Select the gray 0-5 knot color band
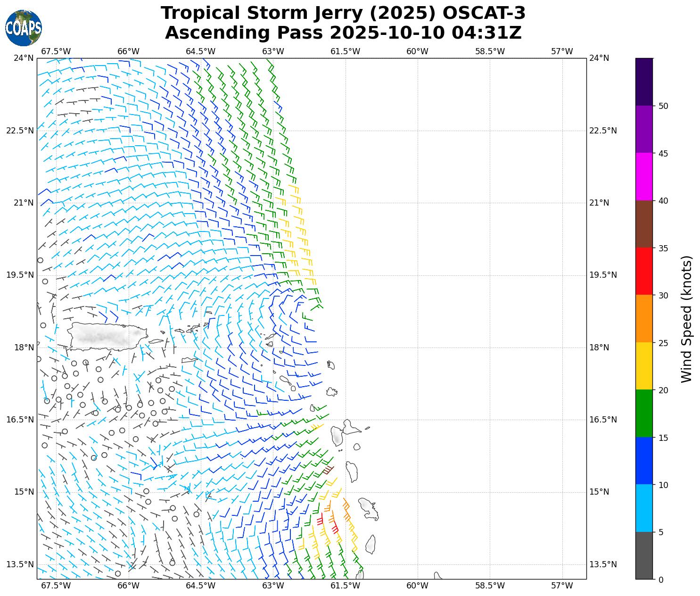The width and height of the screenshot is (700, 596). pos(643,555)
